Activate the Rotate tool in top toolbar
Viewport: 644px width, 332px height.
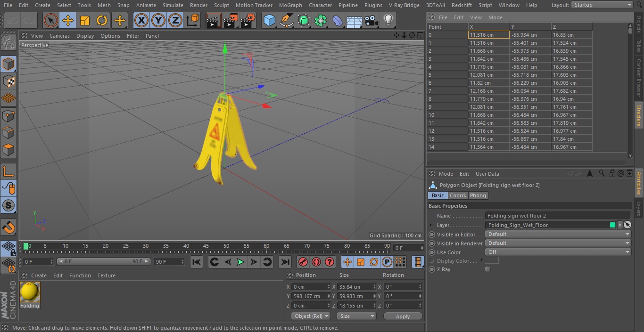[102, 20]
